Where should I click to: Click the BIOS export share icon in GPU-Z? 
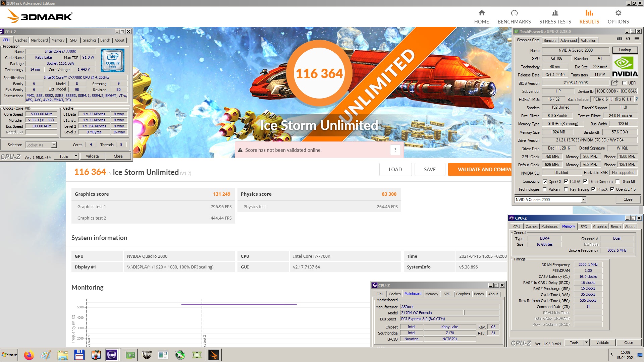coord(614,83)
